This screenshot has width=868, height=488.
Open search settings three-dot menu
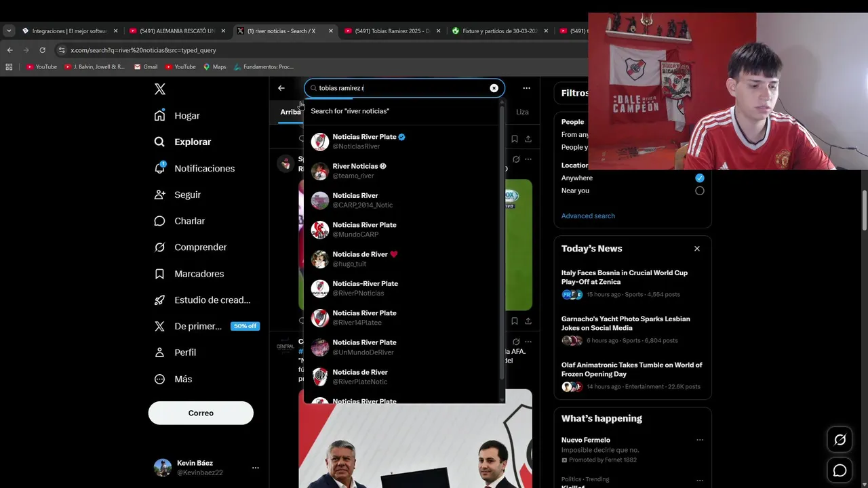(x=526, y=88)
